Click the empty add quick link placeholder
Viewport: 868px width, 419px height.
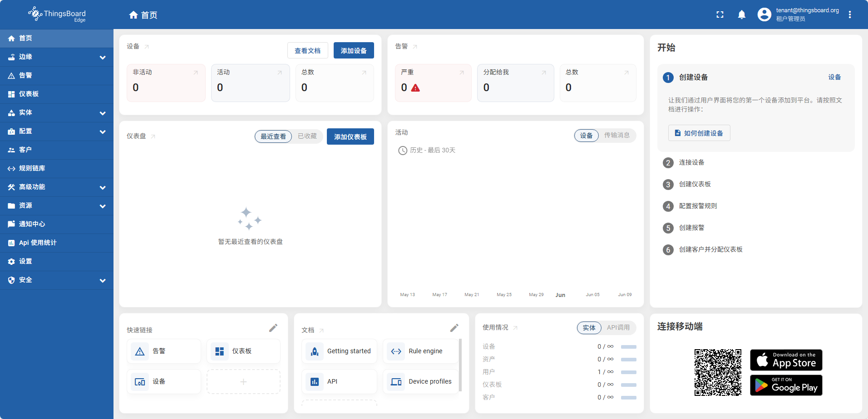coord(243,381)
